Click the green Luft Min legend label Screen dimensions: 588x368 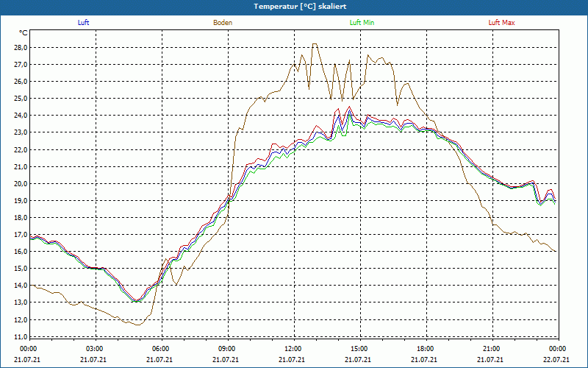pos(362,23)
